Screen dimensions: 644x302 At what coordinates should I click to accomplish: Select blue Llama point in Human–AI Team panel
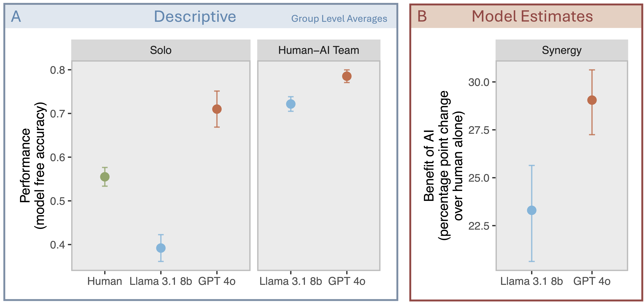click(291, 104)
